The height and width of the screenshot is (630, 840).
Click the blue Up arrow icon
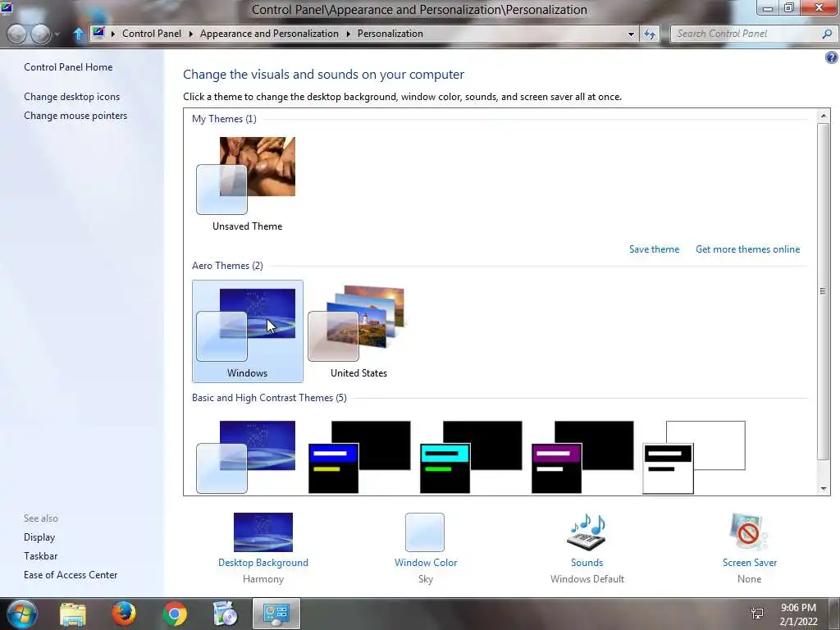79,34
